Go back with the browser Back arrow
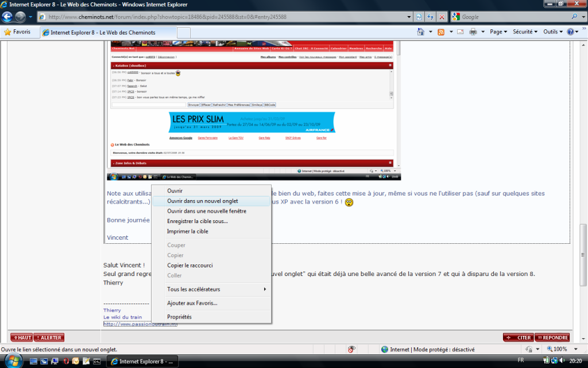The width and height of the screenshot is (588, 368). tap(7, 17)
